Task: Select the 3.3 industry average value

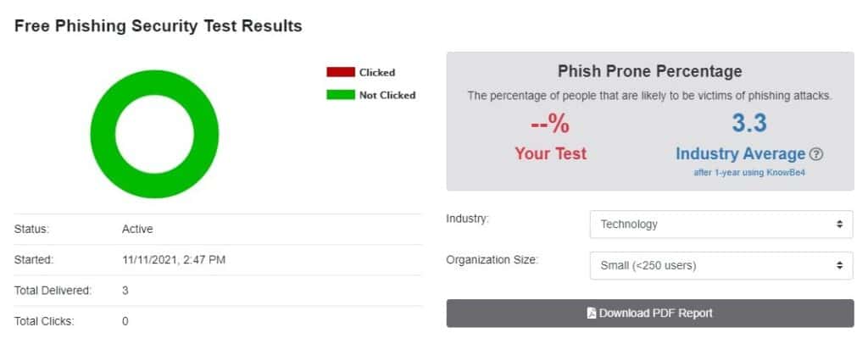Action: [x=749, y=123]
